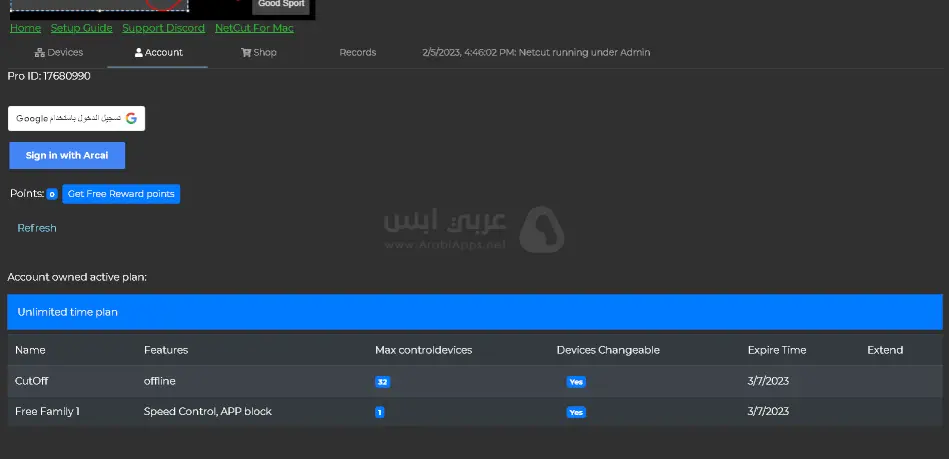Click the Name column header
Image resolution: width=949 pixels, height=459 pixels.
tap(30, 350)
